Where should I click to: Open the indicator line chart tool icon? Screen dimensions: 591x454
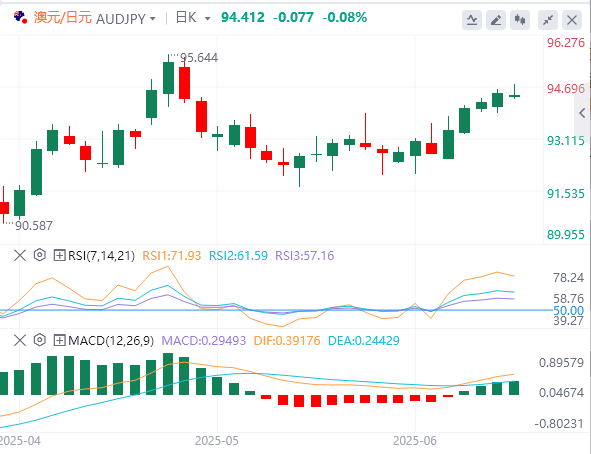472,20
